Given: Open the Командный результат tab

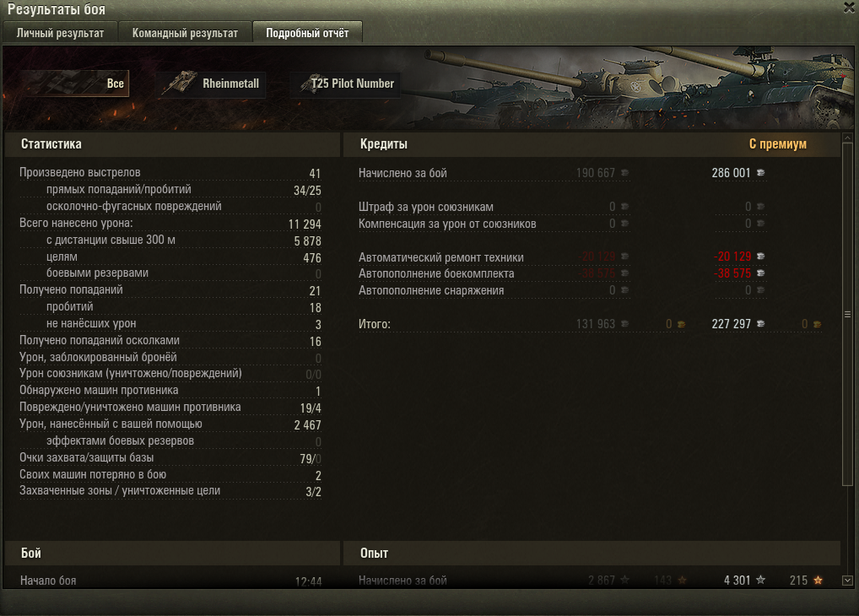Looking at the screenshot, I should (185, 33).
